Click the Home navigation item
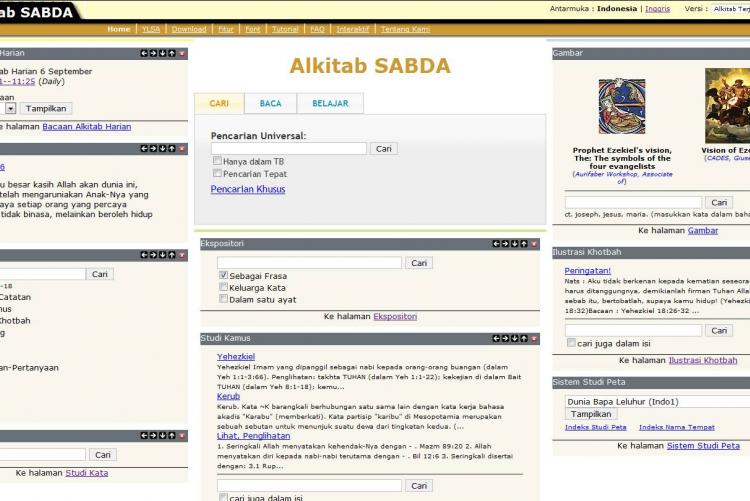 (119, 29)
